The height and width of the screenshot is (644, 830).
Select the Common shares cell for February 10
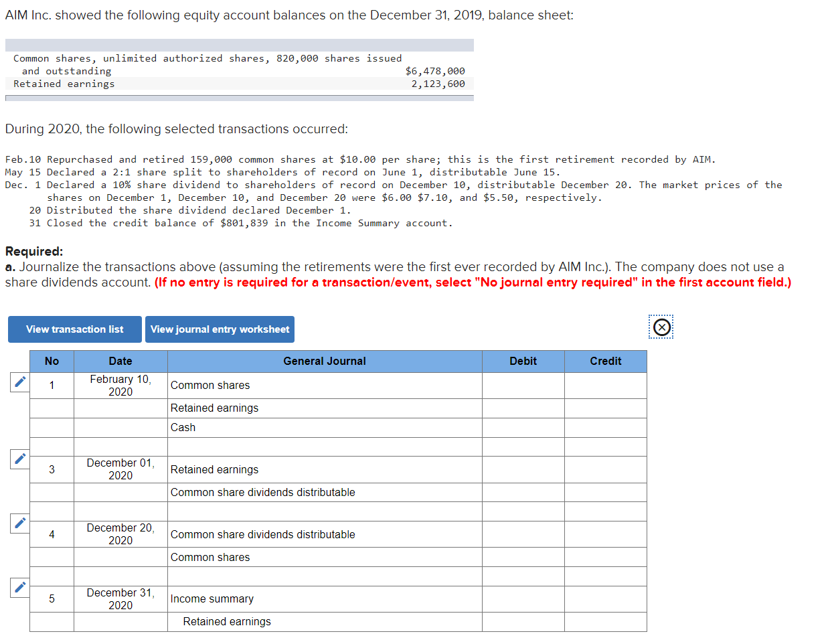(x=325, y=386)
